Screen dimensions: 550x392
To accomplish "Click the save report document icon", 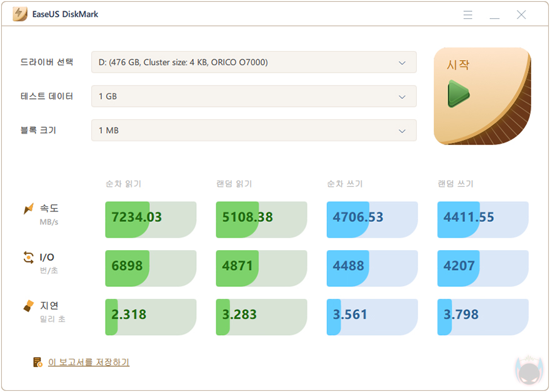I will [x=38, y=362].
